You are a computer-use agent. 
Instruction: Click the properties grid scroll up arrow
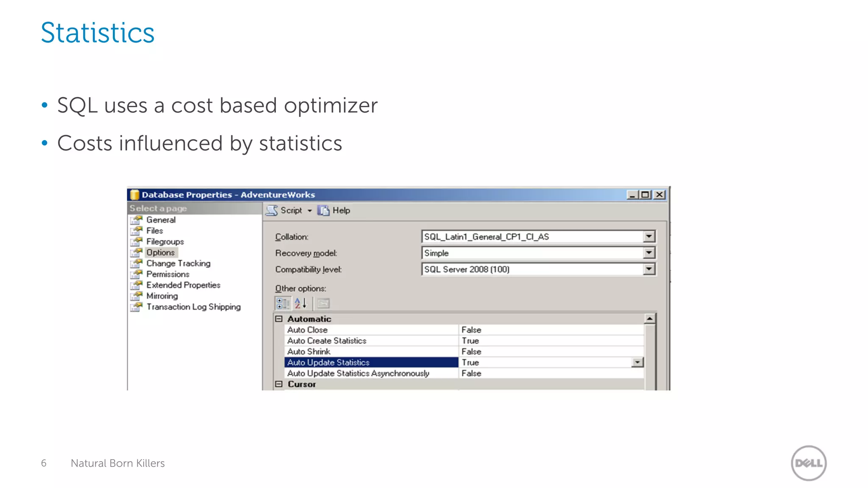pyautogui.click(x=650, y=319)
